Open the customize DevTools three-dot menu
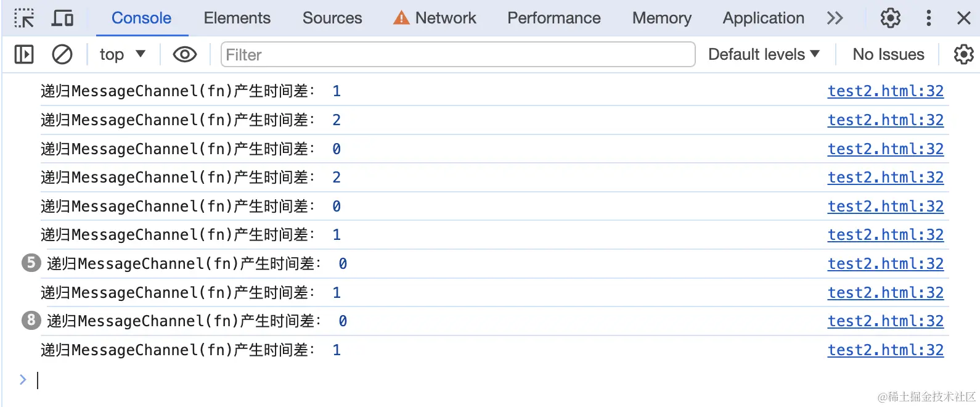 pos(928,18)
